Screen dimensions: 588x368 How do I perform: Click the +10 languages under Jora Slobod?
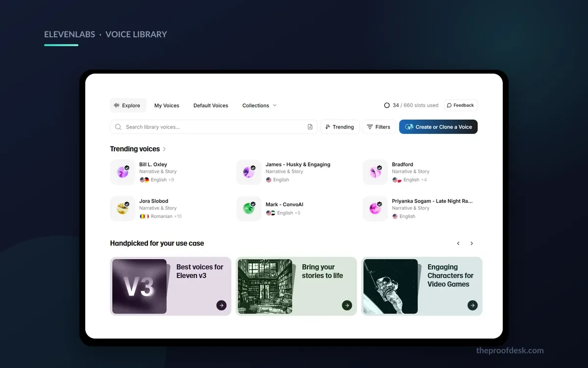(178, 216)
